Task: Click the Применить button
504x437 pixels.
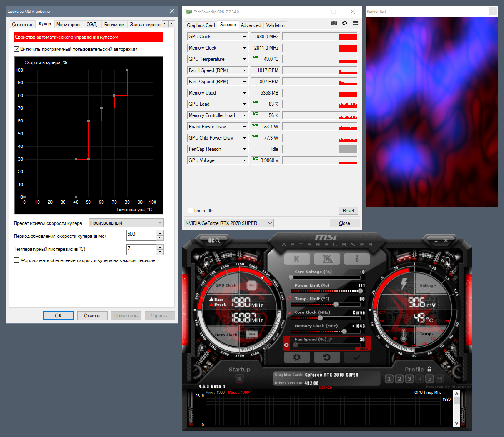Action: point(126,316)
